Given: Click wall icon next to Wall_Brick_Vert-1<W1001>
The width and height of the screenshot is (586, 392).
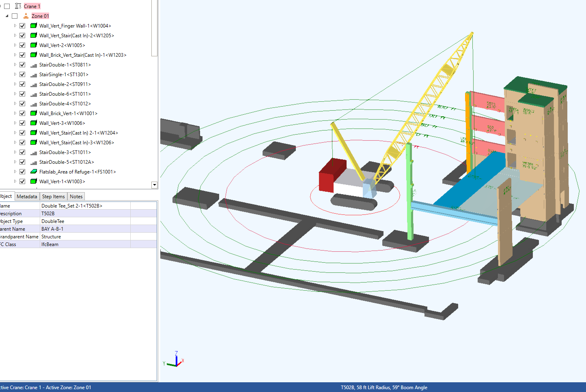Looking at the screenshot, I should coord(34,113).
